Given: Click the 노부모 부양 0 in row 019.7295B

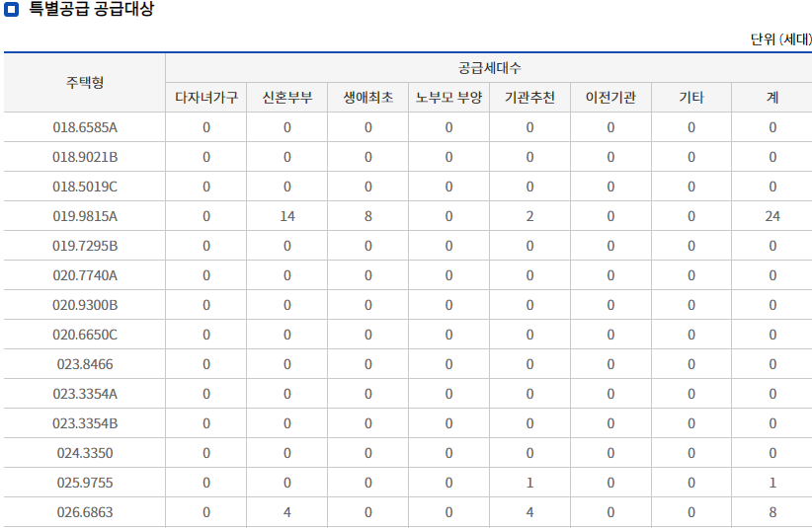Looking at the screenshot, I should [x=449, y=246].
